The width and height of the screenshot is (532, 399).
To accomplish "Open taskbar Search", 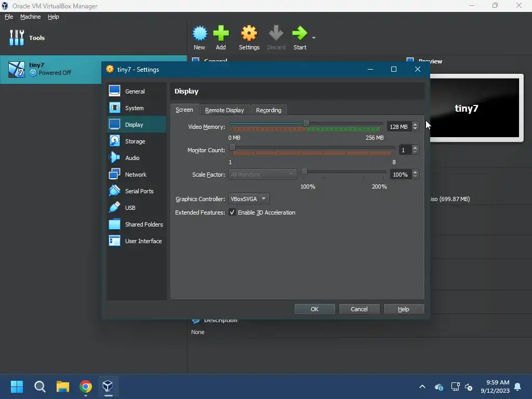I will tap(39, 387).
